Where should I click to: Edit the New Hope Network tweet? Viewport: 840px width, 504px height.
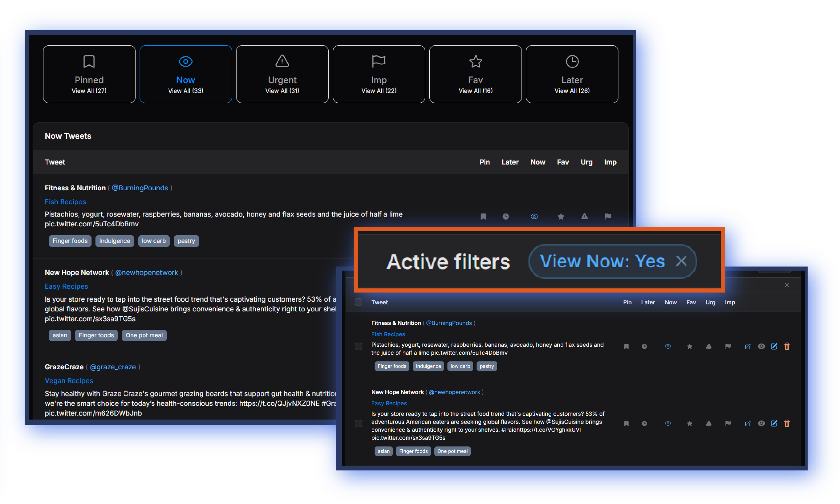[x=774, y=424]
